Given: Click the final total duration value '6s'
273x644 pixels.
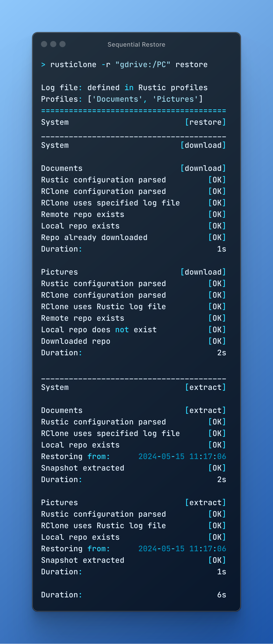Looking at the screenshot, I should [x=222, y=595].
